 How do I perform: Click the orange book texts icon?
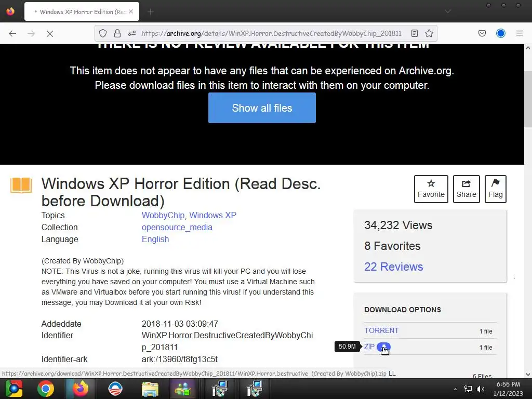pyautogui.click(x=21, y=185)
